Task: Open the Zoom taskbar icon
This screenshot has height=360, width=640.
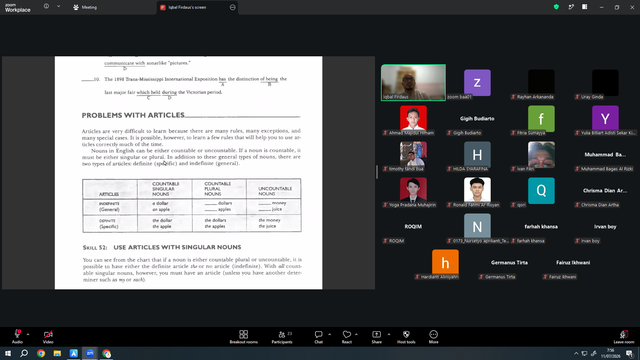Action: click(x=90, y=353)
